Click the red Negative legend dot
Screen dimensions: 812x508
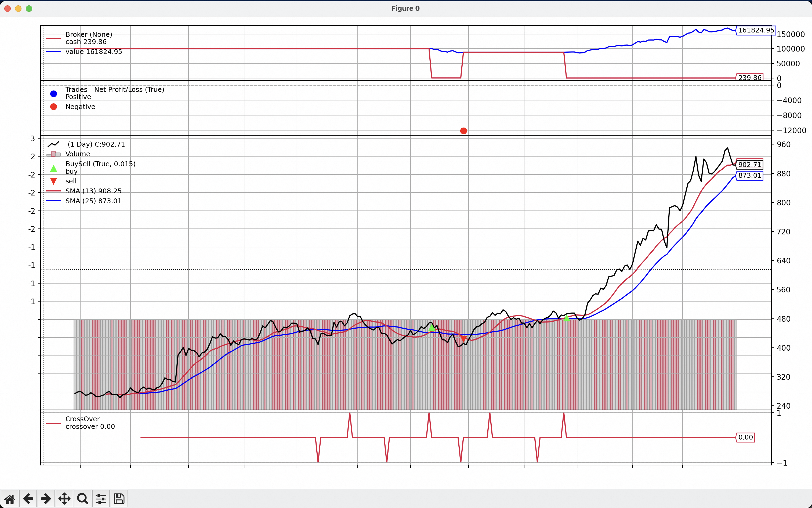tap(53, 107)
